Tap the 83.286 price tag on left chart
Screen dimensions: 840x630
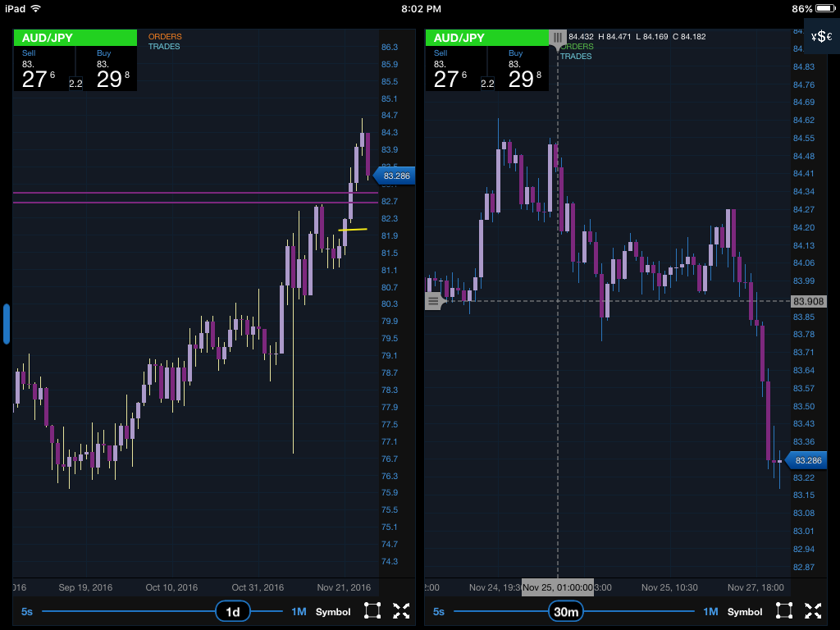(395, 176)
